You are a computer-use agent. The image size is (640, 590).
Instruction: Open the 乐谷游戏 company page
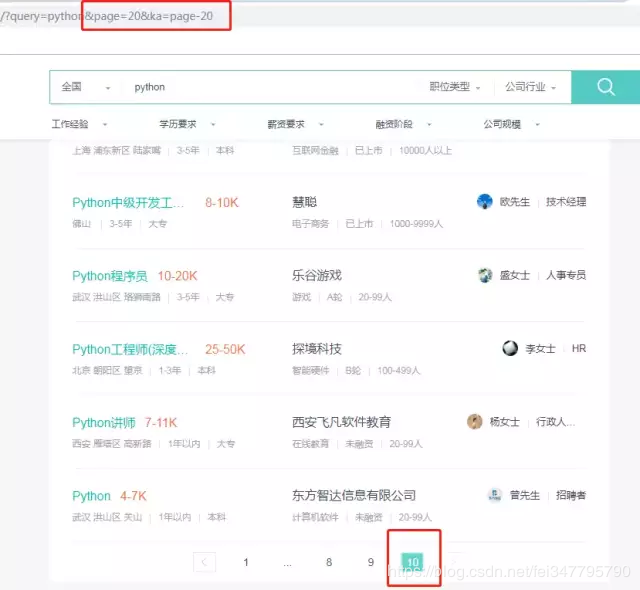[317, 275]
